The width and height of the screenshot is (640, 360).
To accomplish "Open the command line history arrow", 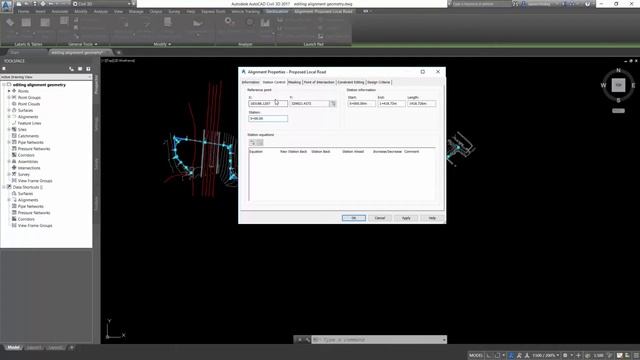I will [444, 340].
